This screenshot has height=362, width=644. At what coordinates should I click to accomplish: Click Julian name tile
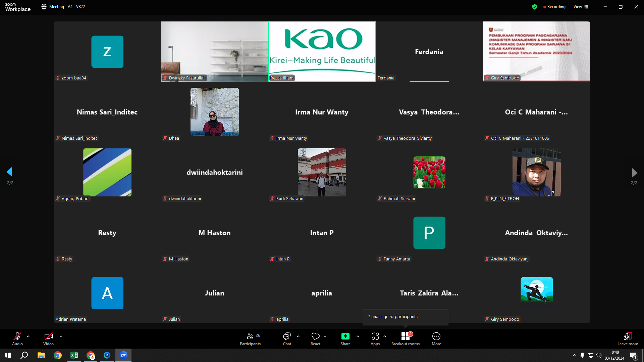[x=215, y=293]
